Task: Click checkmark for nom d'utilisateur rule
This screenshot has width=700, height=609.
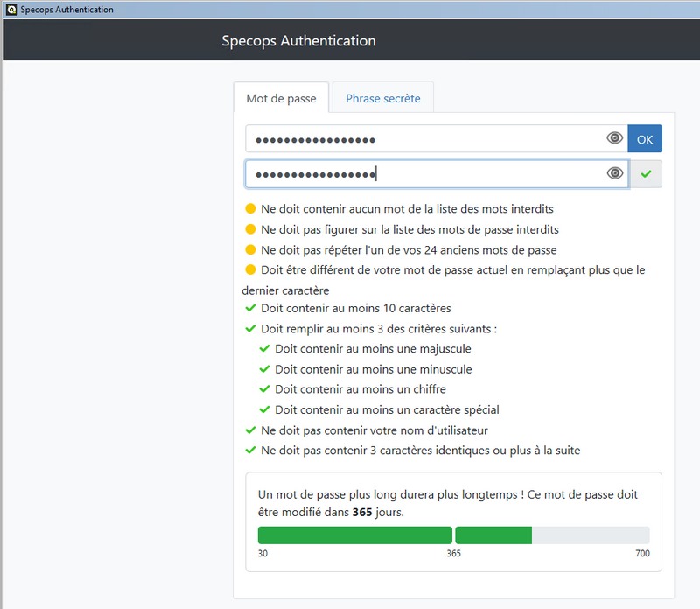Action: point(250,430)
